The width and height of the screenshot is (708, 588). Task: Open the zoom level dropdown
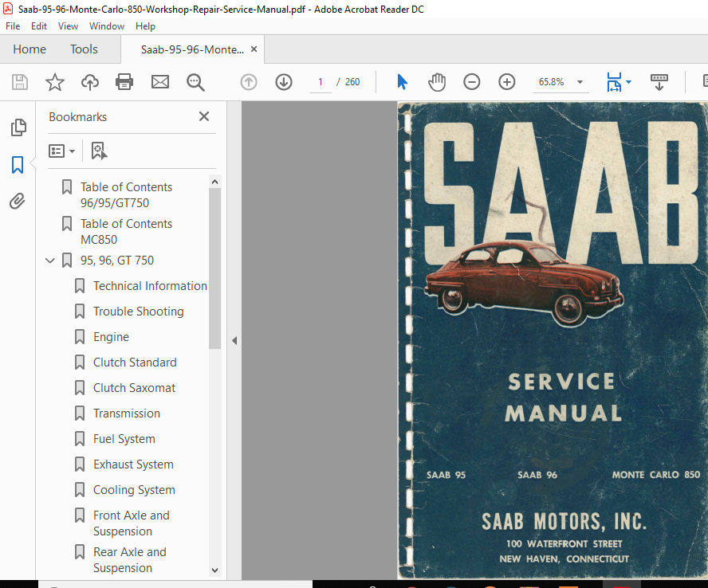[x=580, y=82]
